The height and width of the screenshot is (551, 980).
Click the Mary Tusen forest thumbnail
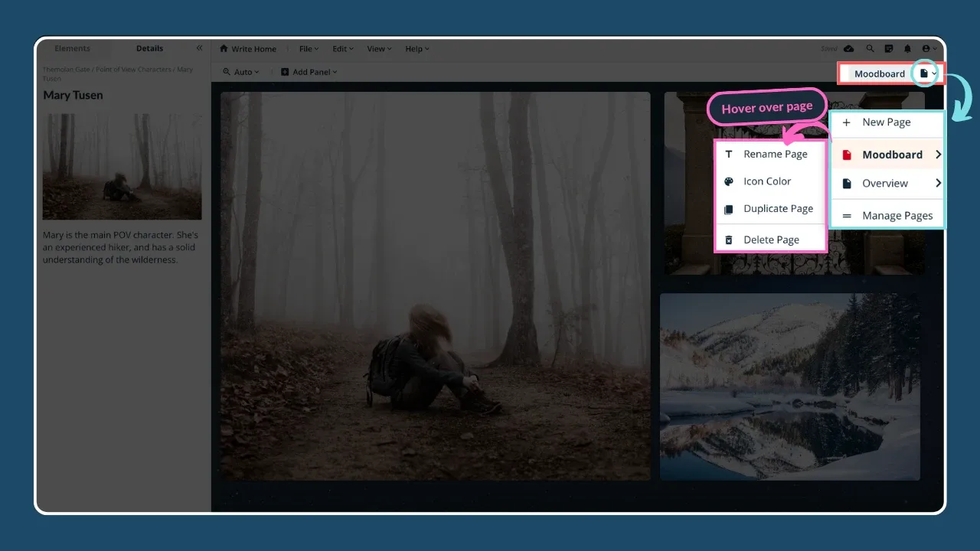tap(122, 167)
